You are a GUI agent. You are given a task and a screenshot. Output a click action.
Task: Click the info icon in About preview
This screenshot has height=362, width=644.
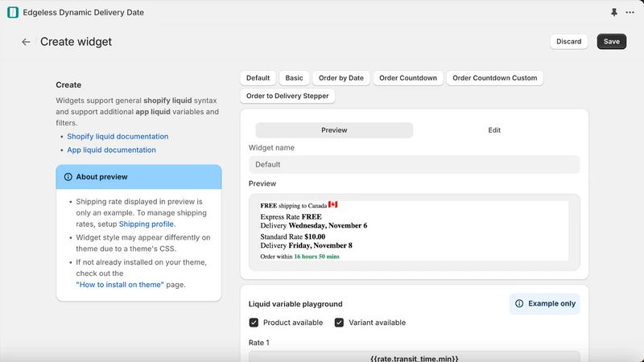click(68, 177)
